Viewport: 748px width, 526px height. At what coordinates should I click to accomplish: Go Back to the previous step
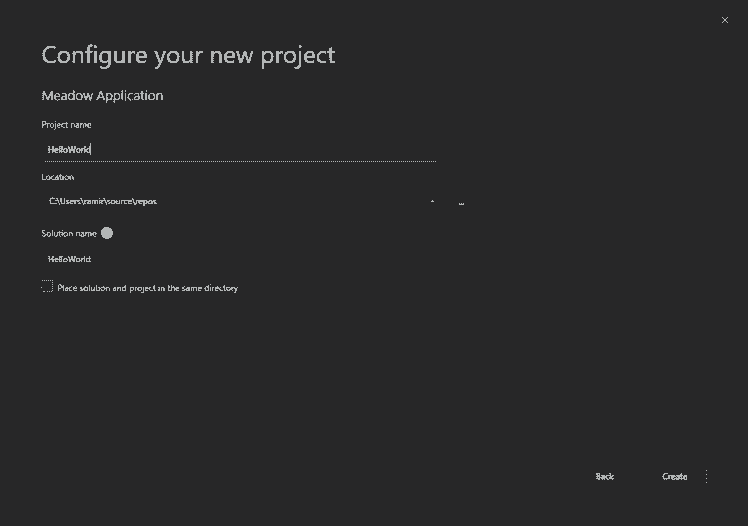click(604, 477)
